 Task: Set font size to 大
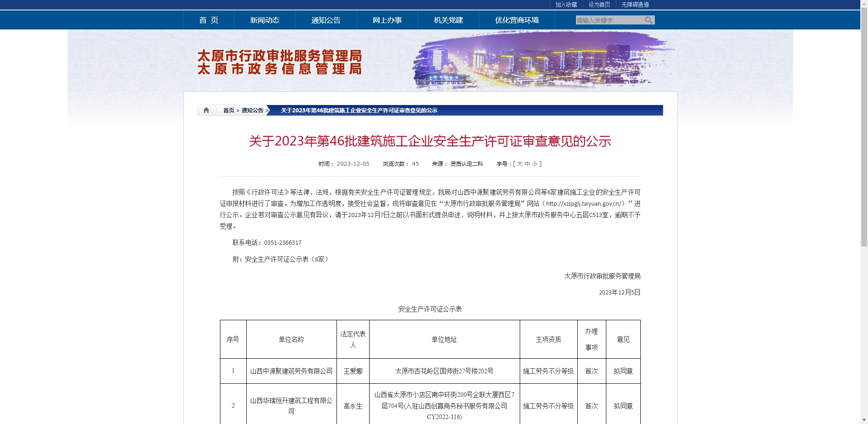(x=520, y=164)
